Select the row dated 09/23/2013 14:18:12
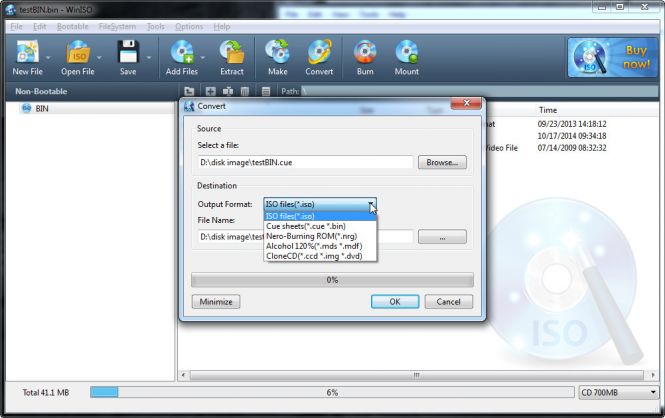Screen dimensions: 665x418 [x=572, y=124]
